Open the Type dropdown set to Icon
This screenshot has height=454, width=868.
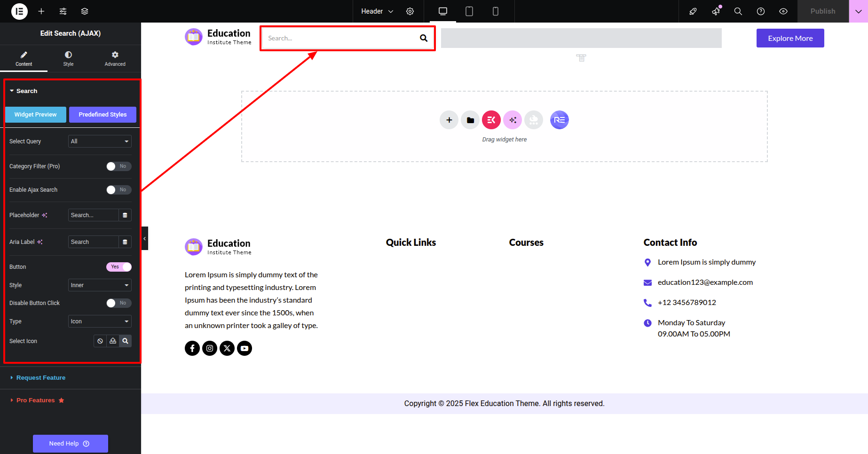click(x=100, y=321)
